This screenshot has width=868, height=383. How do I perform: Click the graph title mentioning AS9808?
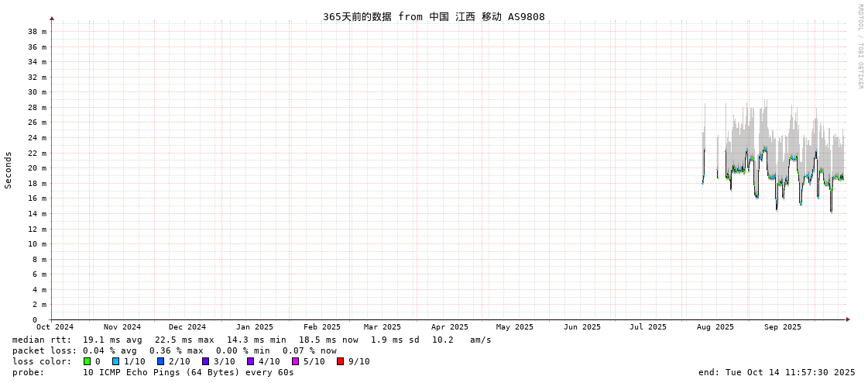[434, 16]
